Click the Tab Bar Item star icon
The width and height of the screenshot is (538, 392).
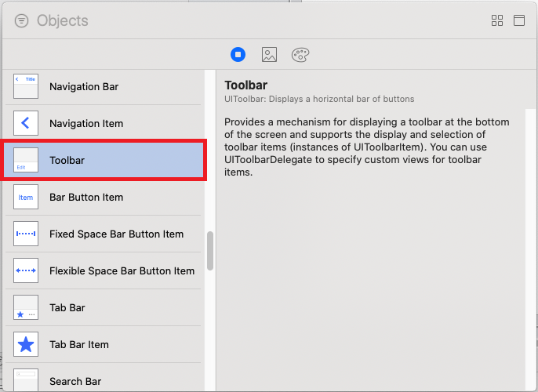[x=26, y=344]
